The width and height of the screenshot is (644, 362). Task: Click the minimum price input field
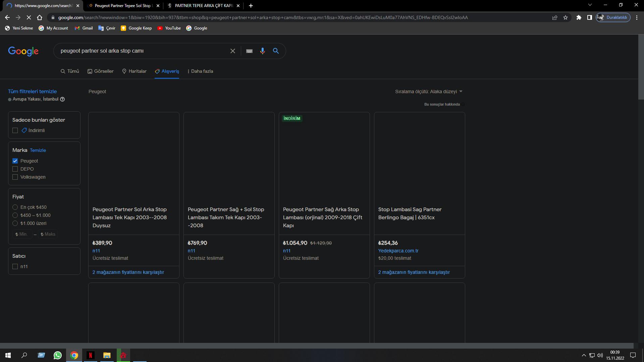pyautogui.click(x=22, y=234)
